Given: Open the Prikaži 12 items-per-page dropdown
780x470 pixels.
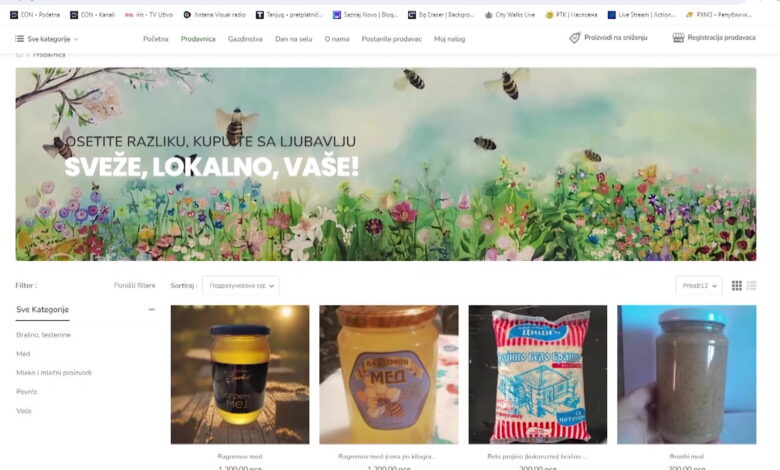Looking at the screenshot, I should tap(698, 286).
